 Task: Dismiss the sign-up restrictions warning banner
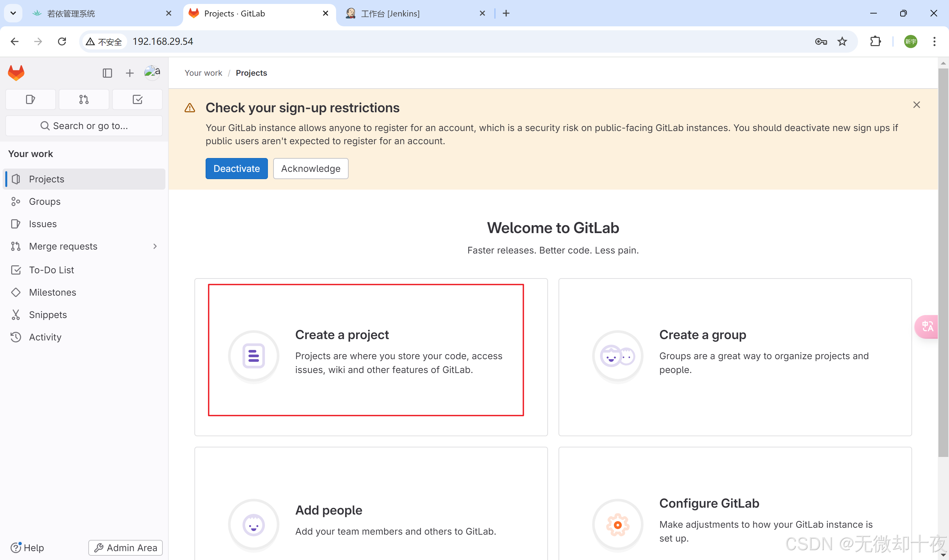pyautogui.click(x=916, y=105)
